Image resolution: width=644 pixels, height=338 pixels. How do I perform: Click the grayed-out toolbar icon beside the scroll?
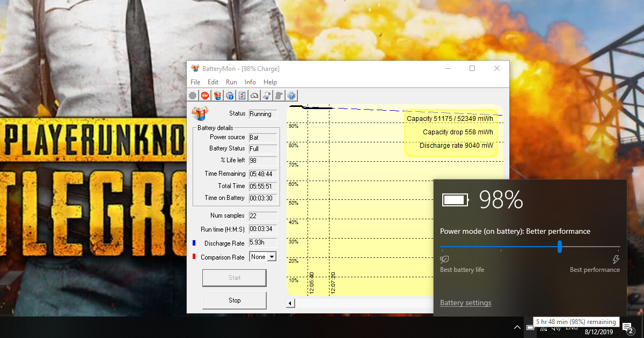click(x=279, y=96)
